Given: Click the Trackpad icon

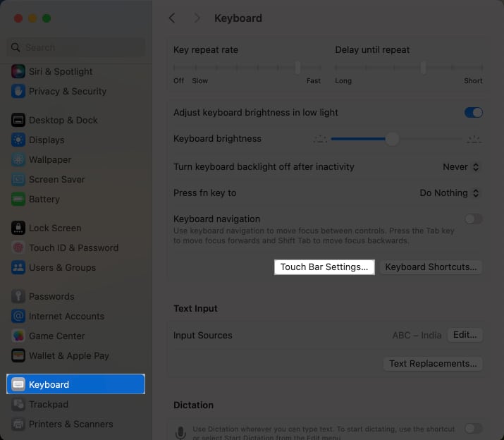Looking at the screenshot, I should tap(18, 404).
